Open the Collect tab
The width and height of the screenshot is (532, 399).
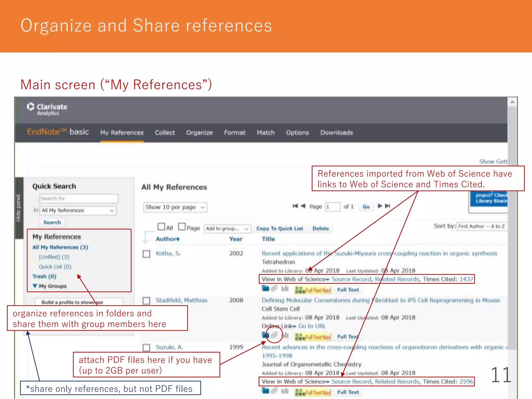[x=165, y=133]
